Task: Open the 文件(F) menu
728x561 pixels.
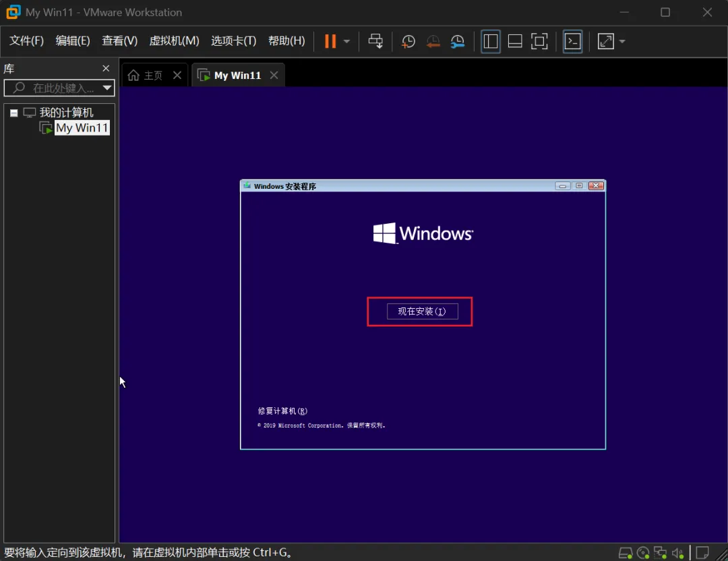Action: click(x=26, y=41)
